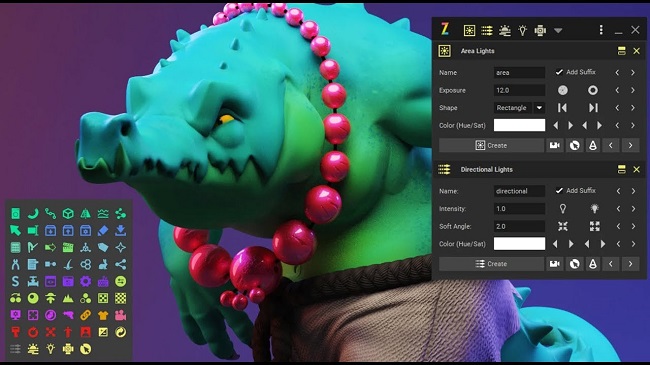Click left chevron on Soft Angle row
Screen dimensions: 650x365
coord(618,226)
